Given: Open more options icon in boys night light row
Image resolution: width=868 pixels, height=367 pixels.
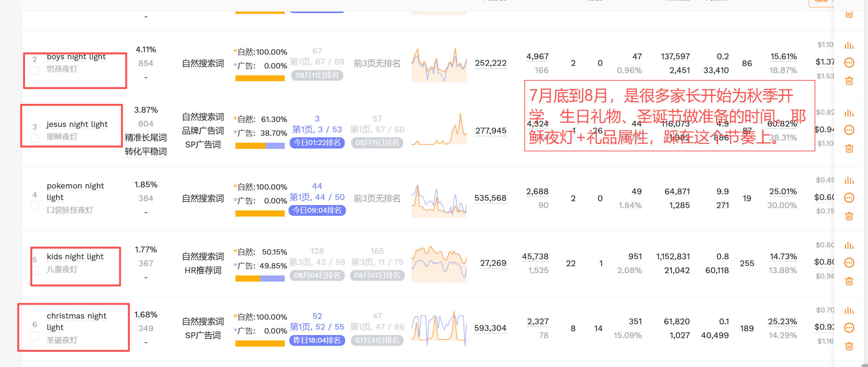Looking at the screenshot, I should 849,63.
